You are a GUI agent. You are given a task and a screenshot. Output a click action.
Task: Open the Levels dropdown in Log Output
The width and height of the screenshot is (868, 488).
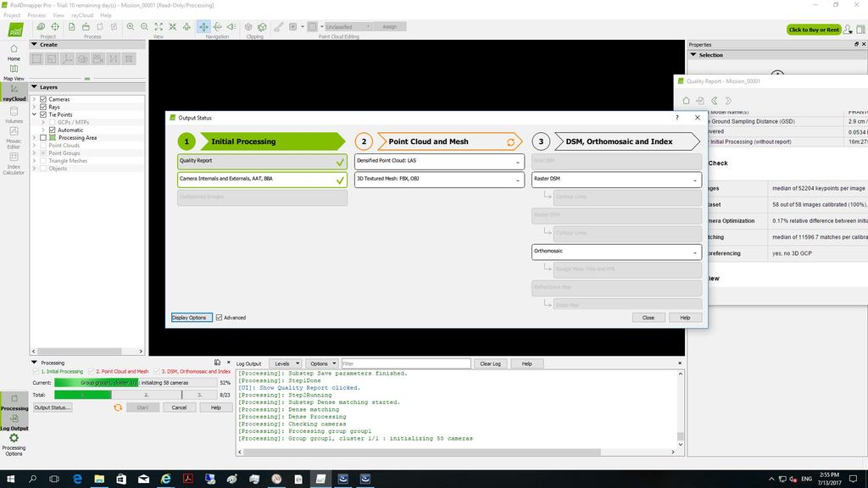(x=286, y=363)
